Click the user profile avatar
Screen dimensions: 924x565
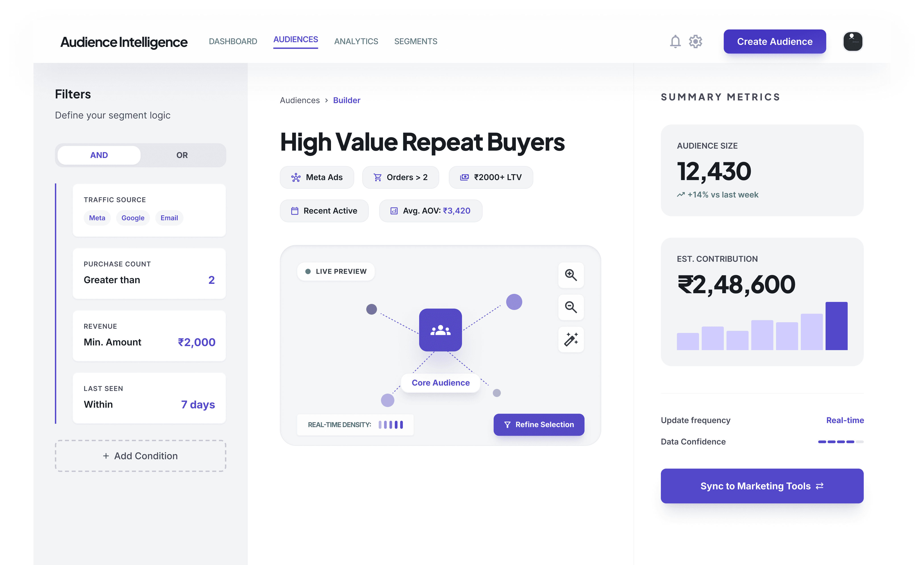(x=853, y=42)
